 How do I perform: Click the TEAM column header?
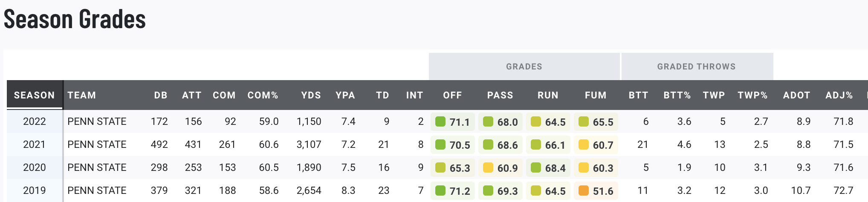pos(81,95)
